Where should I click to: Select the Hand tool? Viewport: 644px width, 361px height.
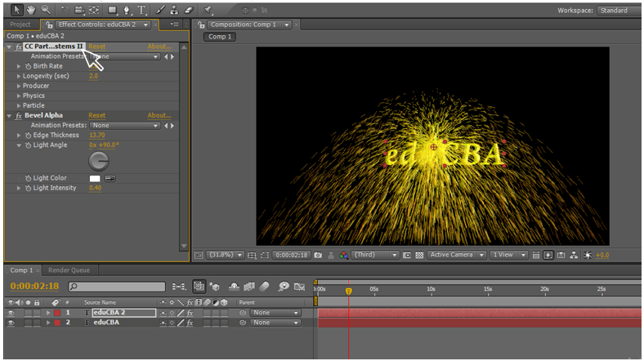coord(31,10)
